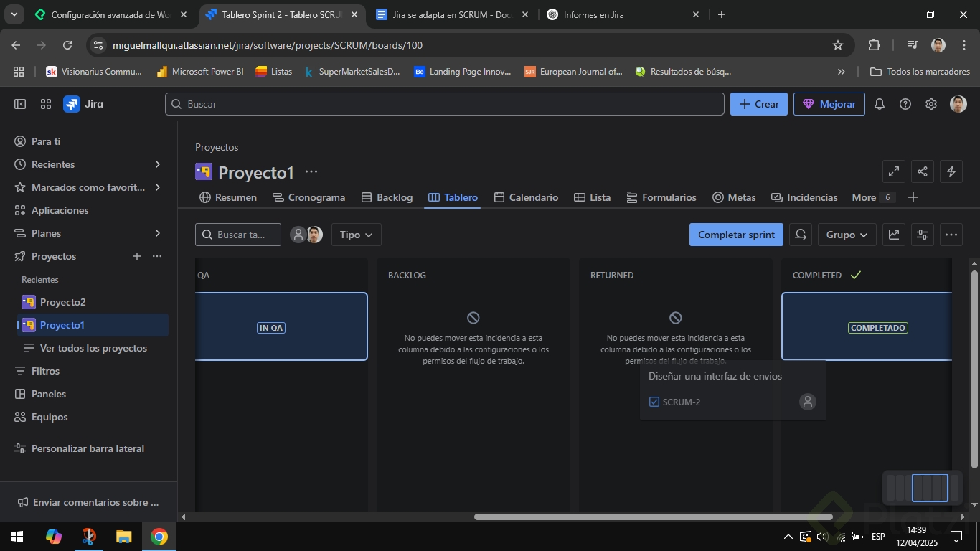Open Jira notifications bell
980x551 pixels.
point(880,104)
